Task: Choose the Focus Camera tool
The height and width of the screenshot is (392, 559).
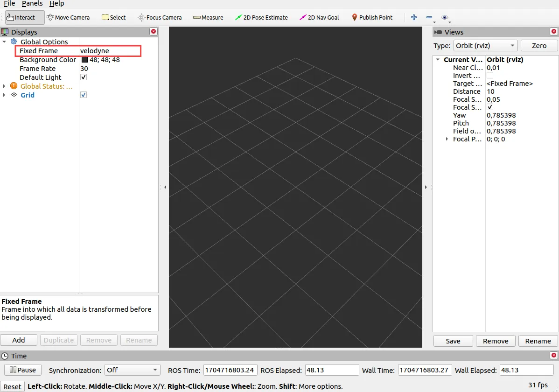Action: click(160, 18)
